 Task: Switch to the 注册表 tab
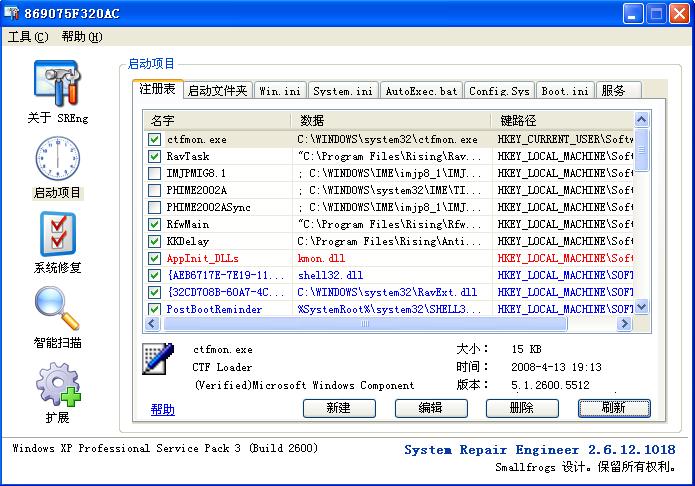157,89
